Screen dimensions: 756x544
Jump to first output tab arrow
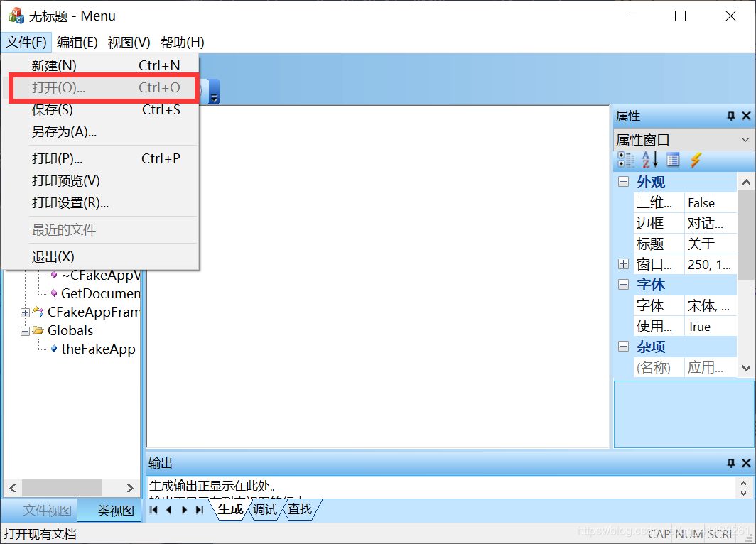pyautogui.click(x=153, y=510)
